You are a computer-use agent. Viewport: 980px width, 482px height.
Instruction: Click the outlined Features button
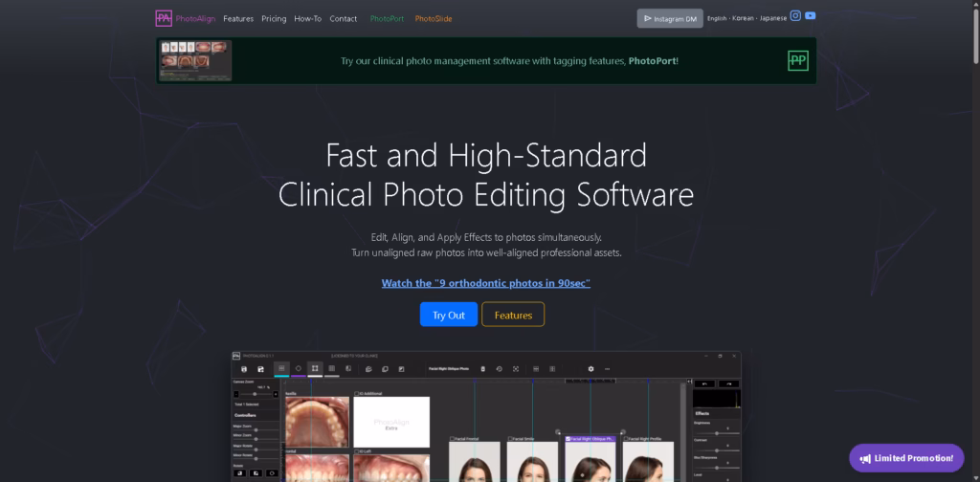pos(513,315)
